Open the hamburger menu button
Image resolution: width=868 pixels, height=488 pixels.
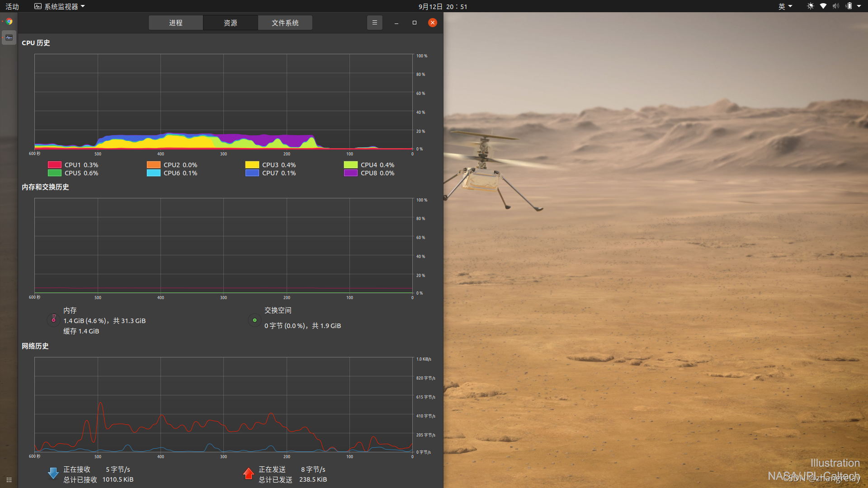(374, 23)
